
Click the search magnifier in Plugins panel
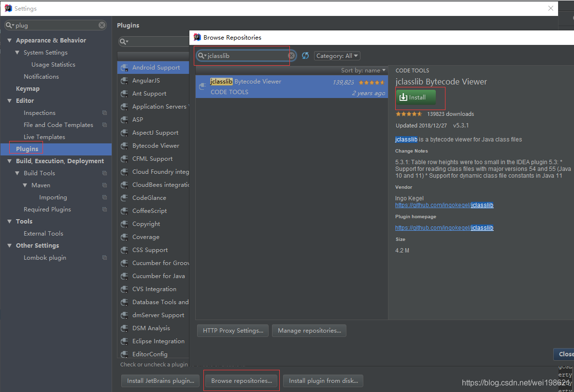[124, 42]
